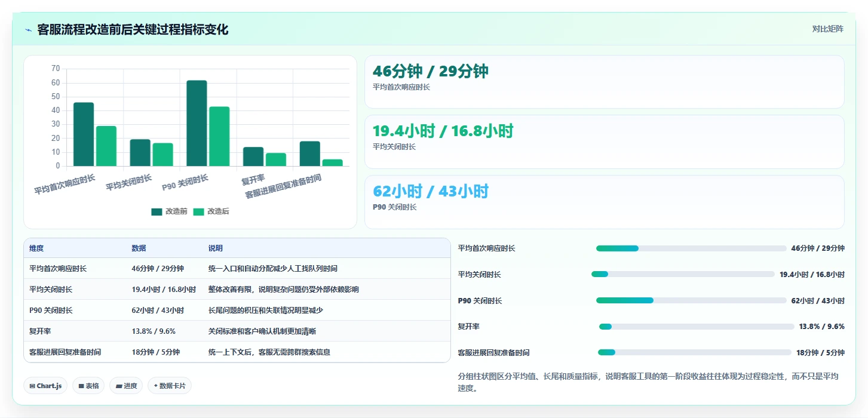Click the 客服进展回复准备时间 progress bar
Screen dimensions: 868x418
pos(695,352)
